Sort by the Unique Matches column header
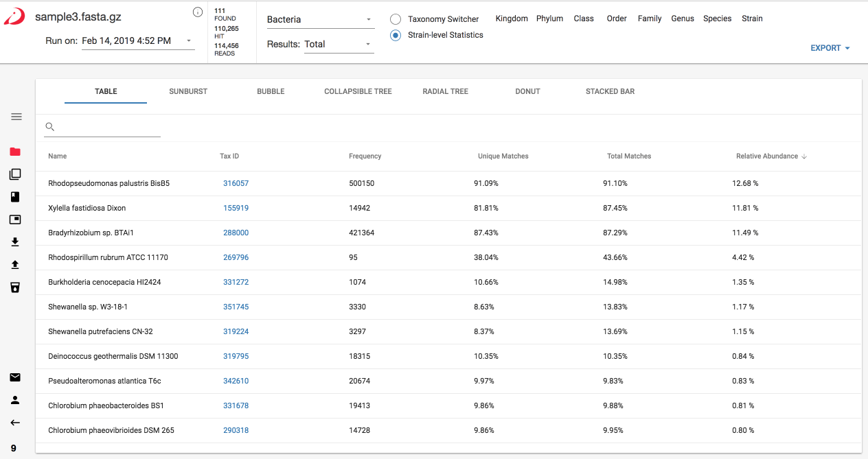This screenshot has width=868, height=459. pos(503,156)
